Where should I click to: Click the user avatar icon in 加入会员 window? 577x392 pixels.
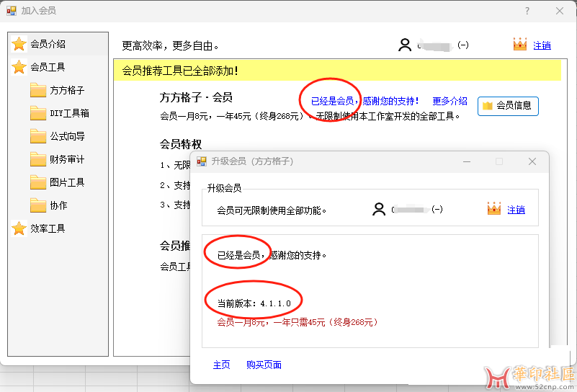coord(405,45)
